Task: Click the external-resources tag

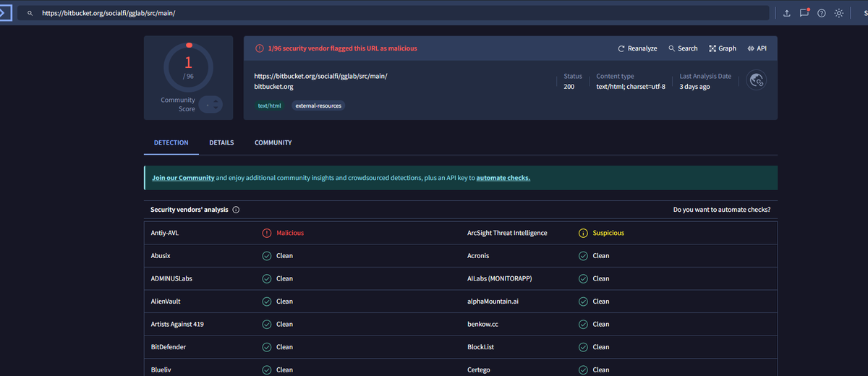Action: point(318,106)
